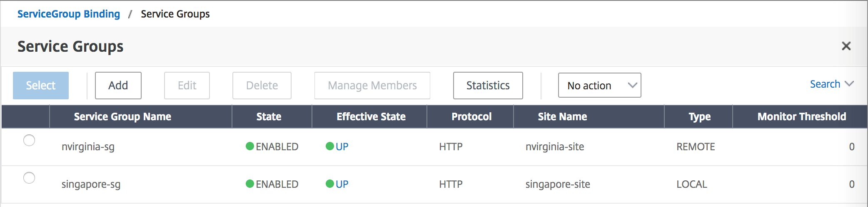This screenshot has width=868, height=207.
Task: Click the Add button
Action: pyautogui.click(x=118, y=86)
